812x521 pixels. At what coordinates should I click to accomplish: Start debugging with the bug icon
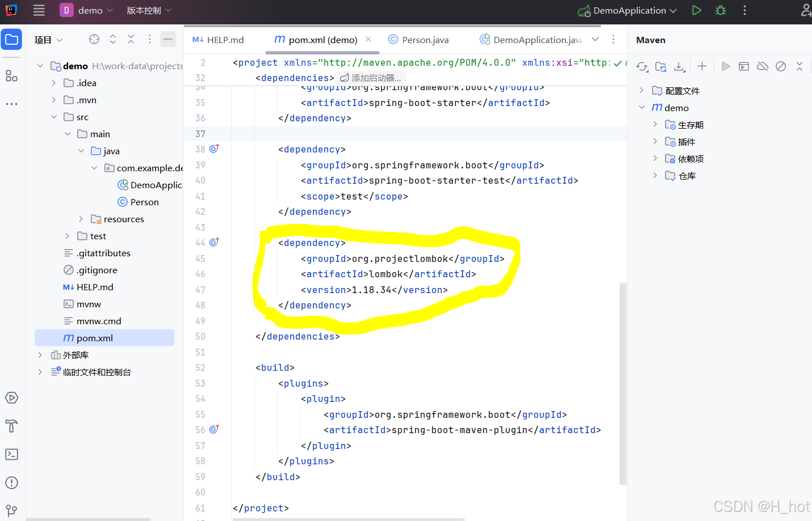[720, 10]
